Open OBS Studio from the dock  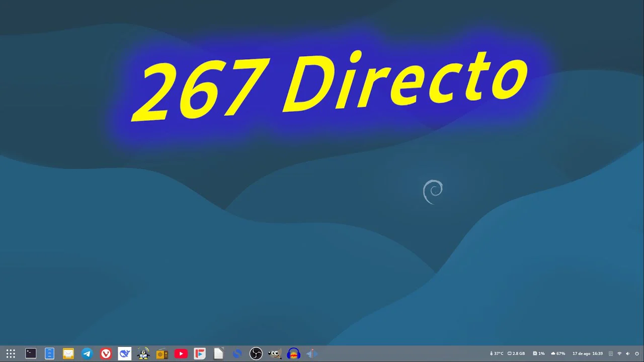click(256, 354)
